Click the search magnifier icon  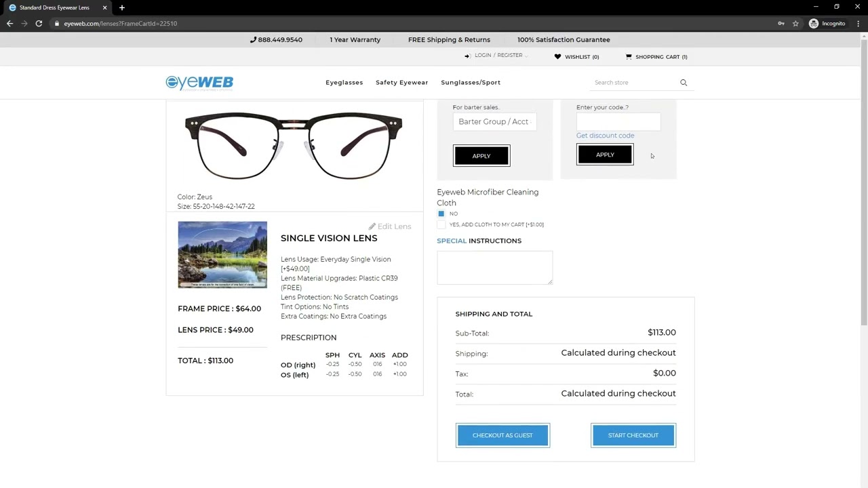[x=684, y=83]
